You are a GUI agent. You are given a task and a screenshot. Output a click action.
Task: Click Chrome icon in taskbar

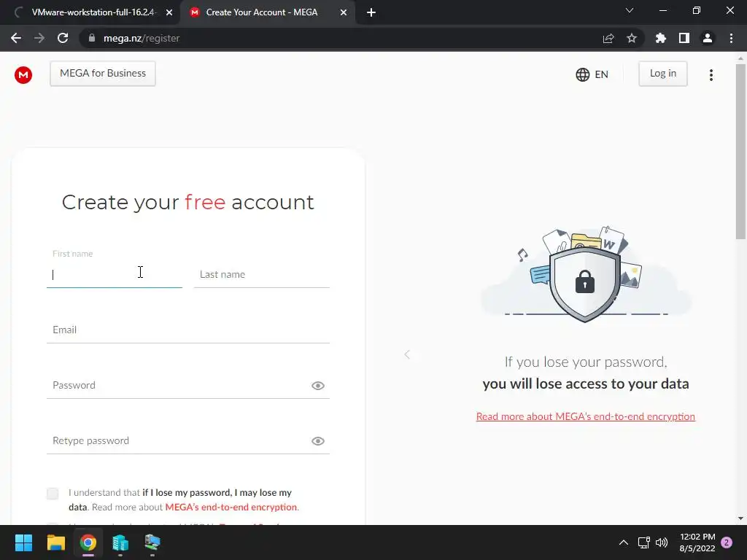[88, 542]
